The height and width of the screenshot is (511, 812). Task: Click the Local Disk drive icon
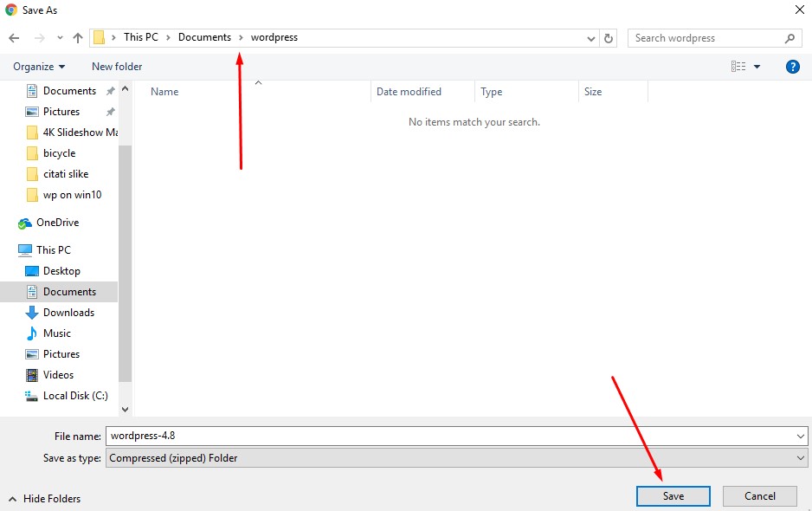(31, 396)
